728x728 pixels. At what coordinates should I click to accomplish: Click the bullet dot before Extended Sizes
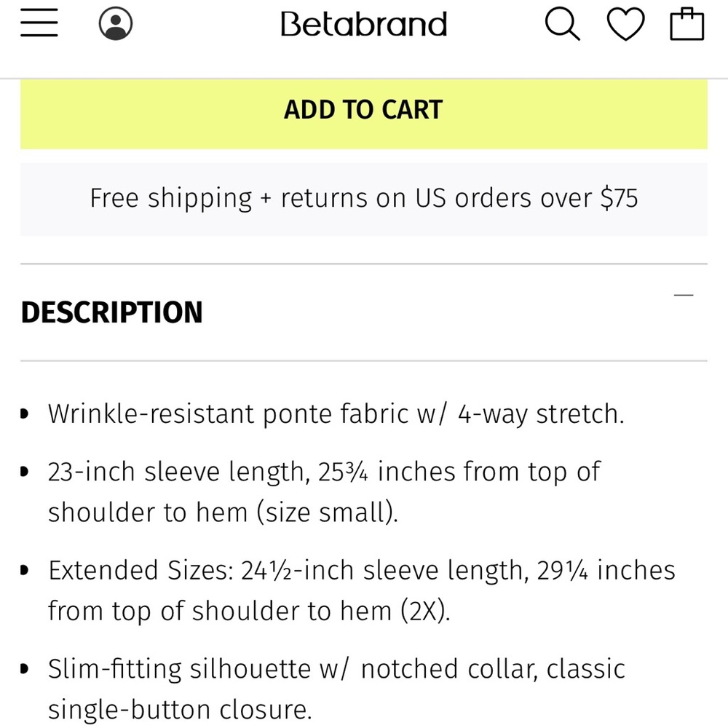(25, 570)
